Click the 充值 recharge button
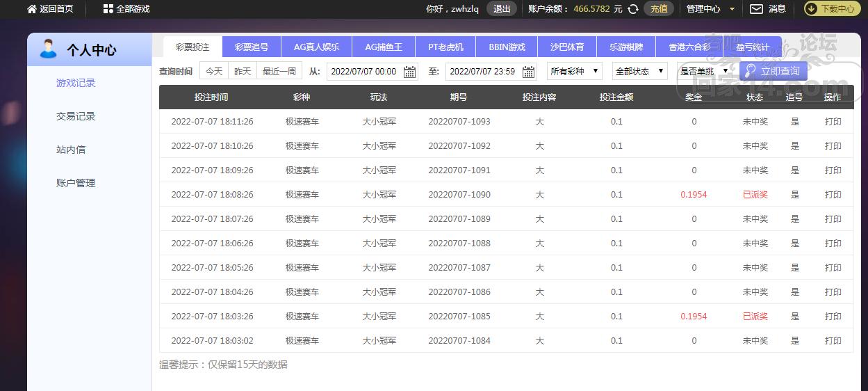The width and height of the screenshot is (868, 391). (x=659, y=9)
